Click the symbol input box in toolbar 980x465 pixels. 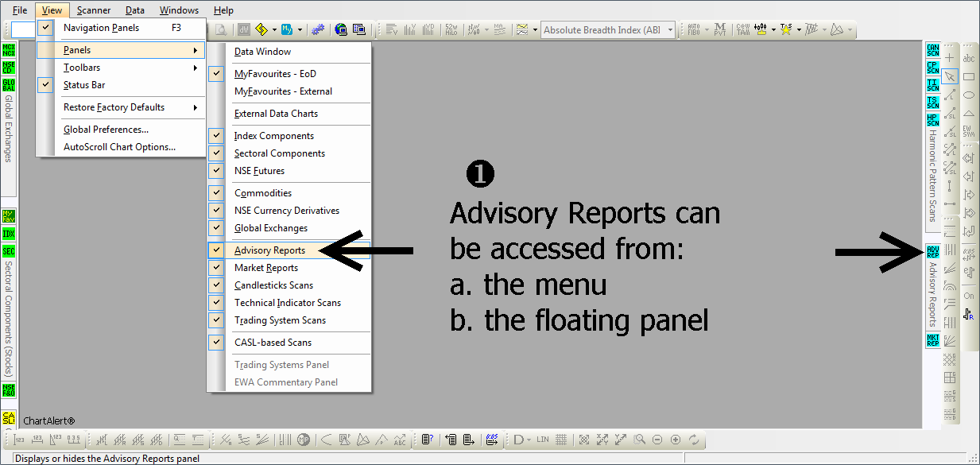point(24,29)
